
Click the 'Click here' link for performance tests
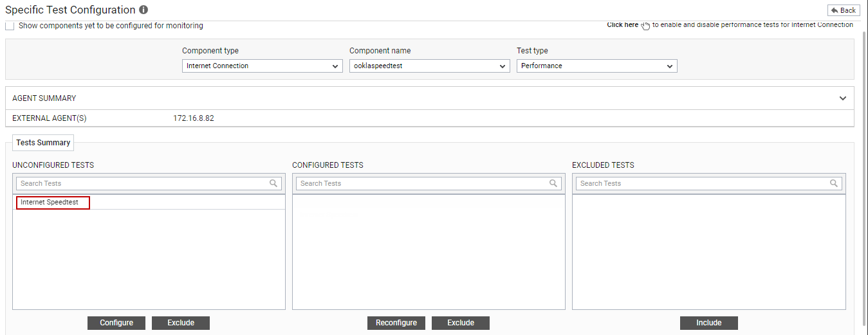click(622, 25)
